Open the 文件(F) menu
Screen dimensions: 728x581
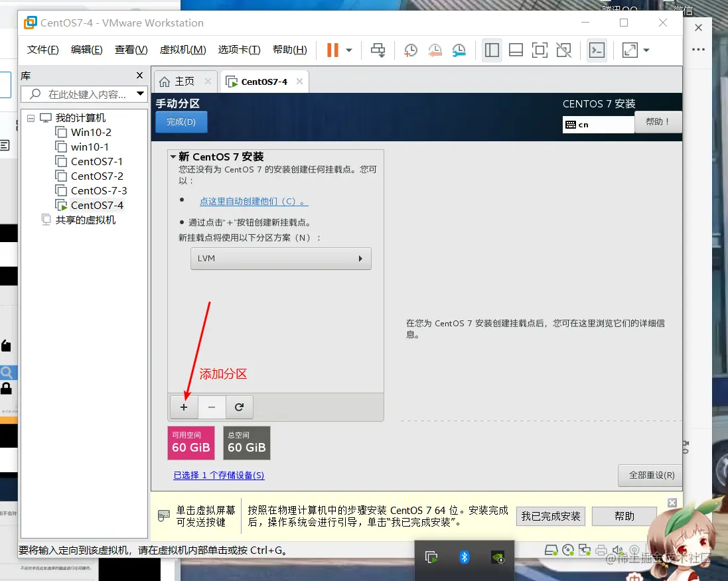[x=42, y=50]
